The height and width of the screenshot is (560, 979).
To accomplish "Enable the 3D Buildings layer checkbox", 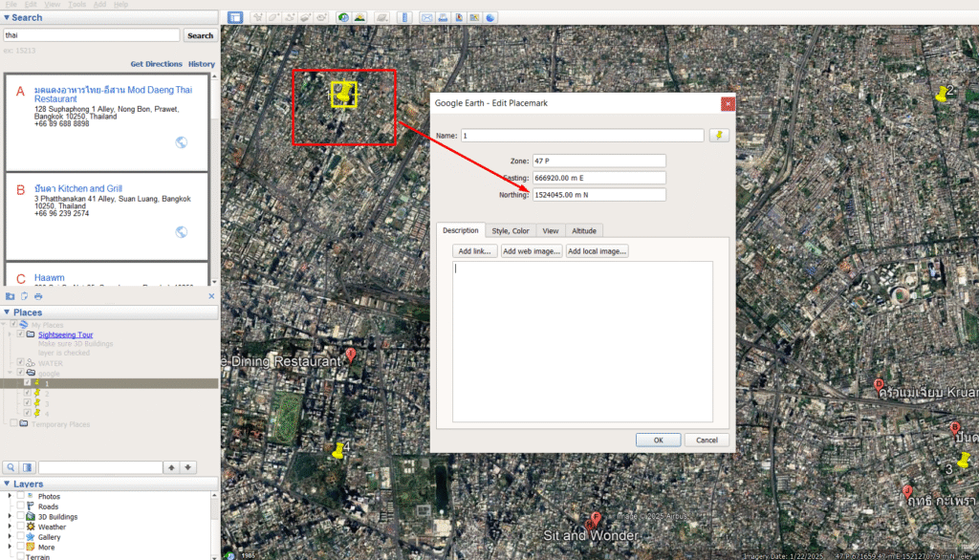I will point(21,516).
